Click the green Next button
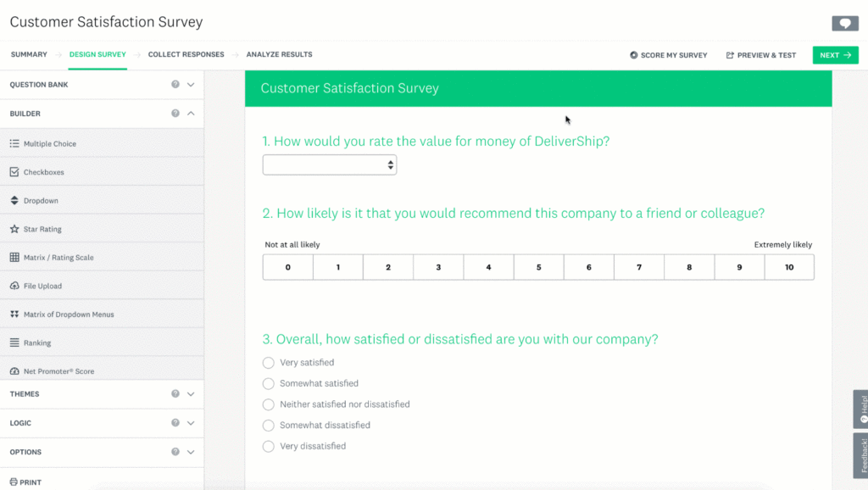Image resolution: width=868 pixels, height=490 pixels. 834,55
